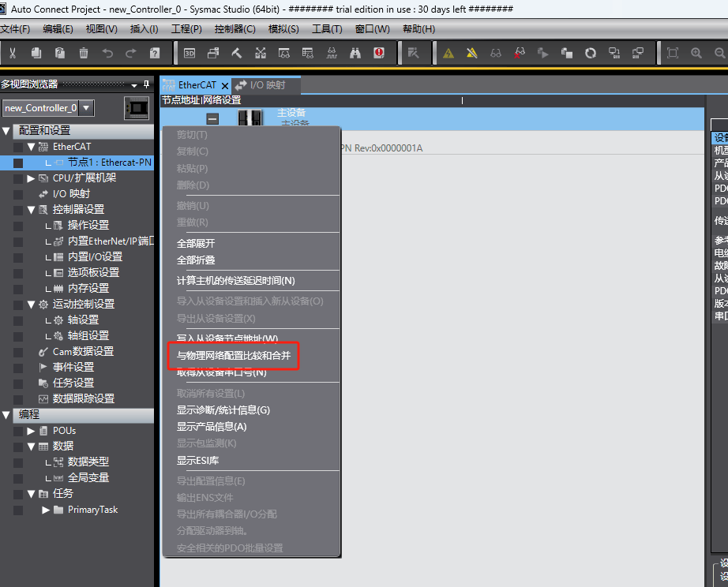This screenshot has height=587, width=728.
Task: Open the 3D view toolbar icon
Action: pyautogui.click(x=190, y=54)
